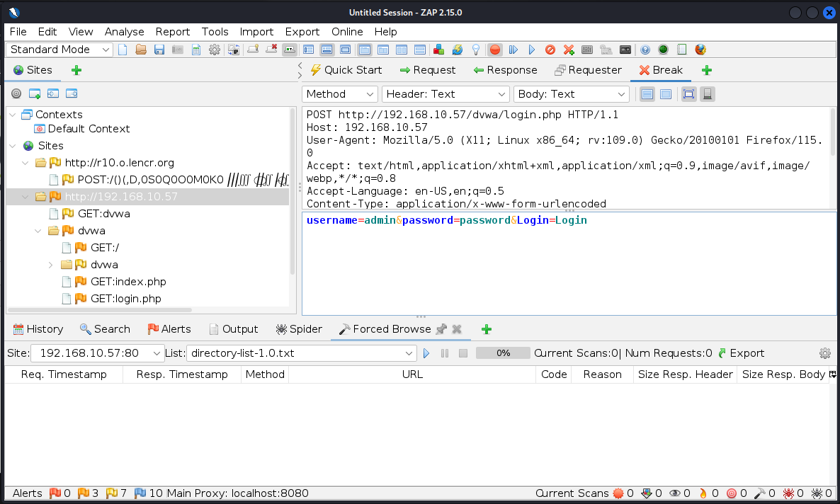This screenshot has width=840, height=504.
Task: Open Forced Browse options gear icon
Action: tap(825, 353)
